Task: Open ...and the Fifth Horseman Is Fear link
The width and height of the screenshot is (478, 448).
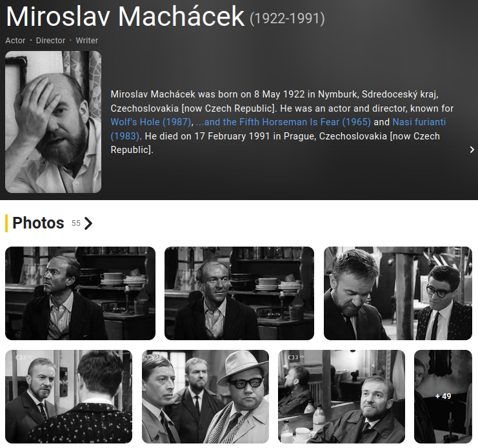Action: [283, 122]
